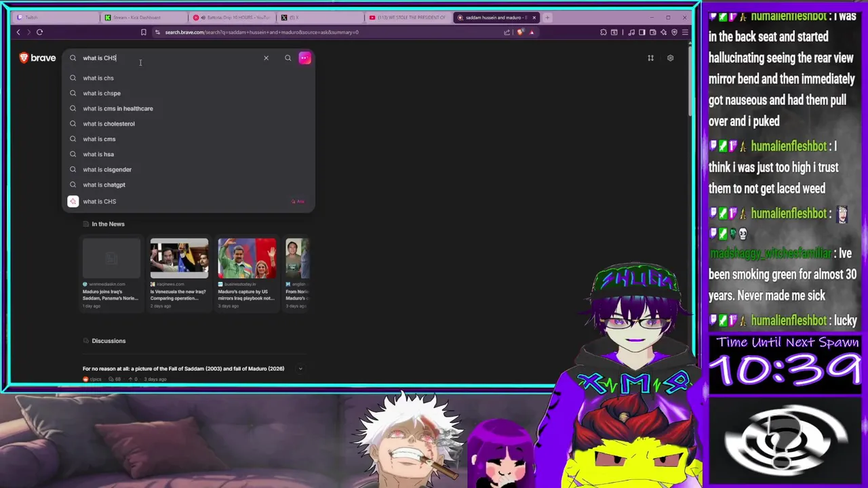The height and width of the screenshot is (488, 868).
Task: Select the 'what is cisgender' suggestion
Action: click(x=189, y=169)
